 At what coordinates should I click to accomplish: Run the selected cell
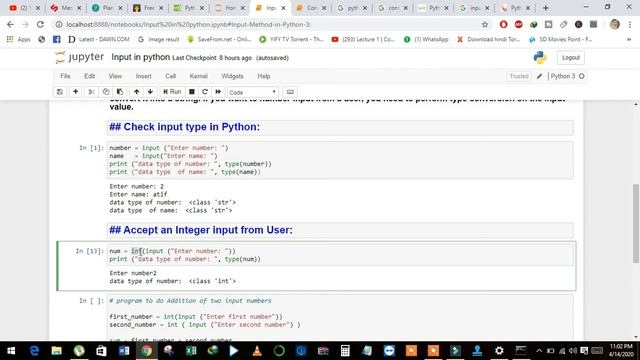point(172,92)
